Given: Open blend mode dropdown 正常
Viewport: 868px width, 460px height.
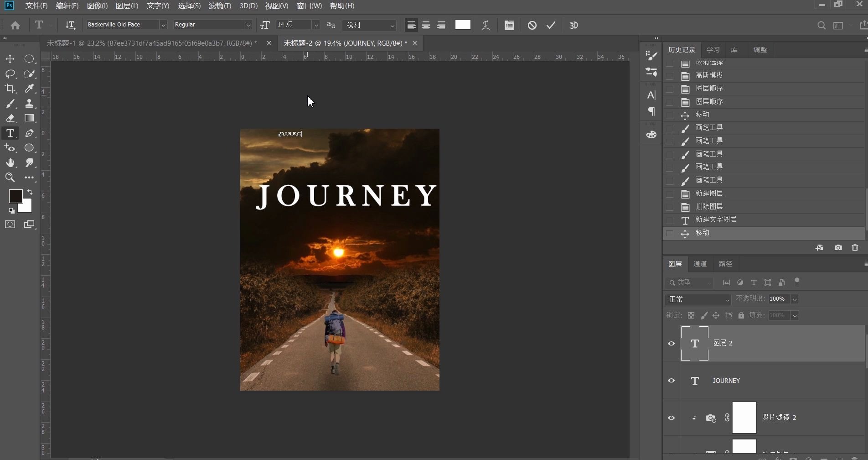Looking at the screenshot, I should click(698, 299).
